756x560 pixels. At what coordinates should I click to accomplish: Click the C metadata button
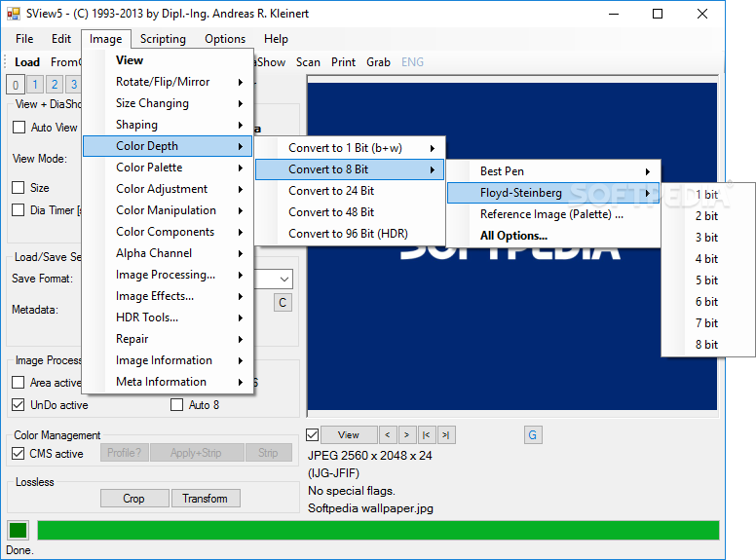[283, 303]
